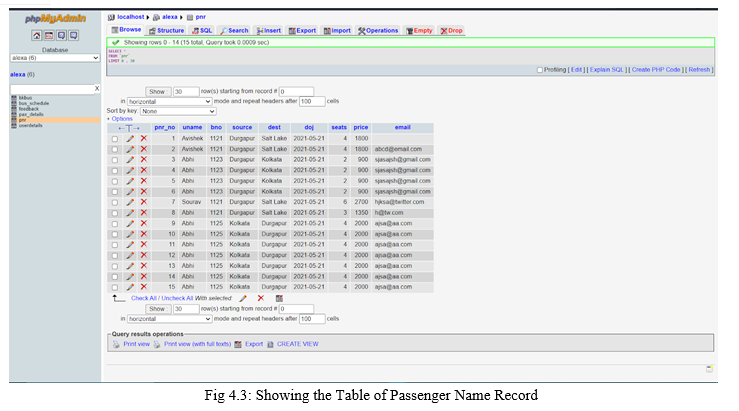The width and height of the screenshot is (739, 411).
Task: Click the edit pencil beside With selected
Action: [243, 298]
